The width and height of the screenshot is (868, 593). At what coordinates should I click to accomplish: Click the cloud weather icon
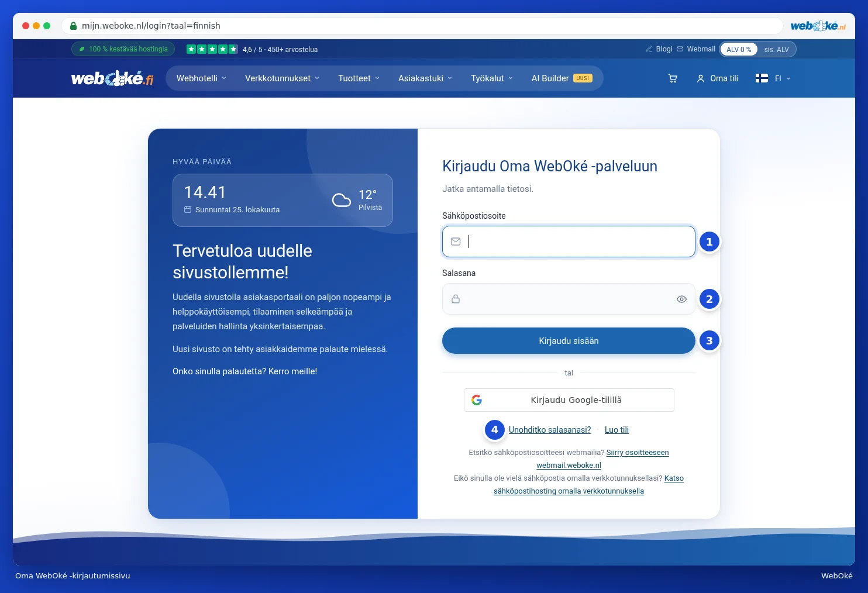(342, 200)
